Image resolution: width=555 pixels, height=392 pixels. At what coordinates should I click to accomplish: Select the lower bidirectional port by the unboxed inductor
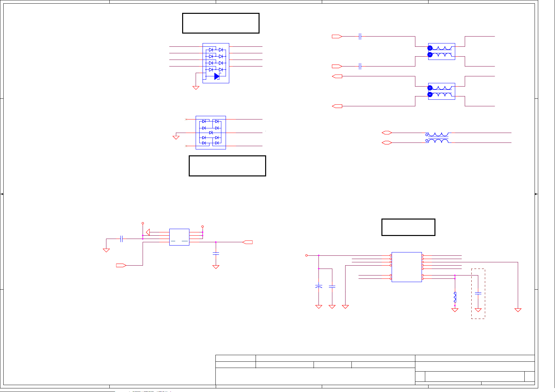(387, 143)
